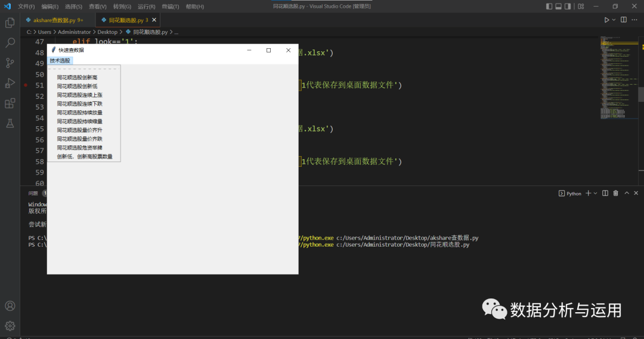
Task: Click the VS Code logo icon
Action: coord(7,6)
